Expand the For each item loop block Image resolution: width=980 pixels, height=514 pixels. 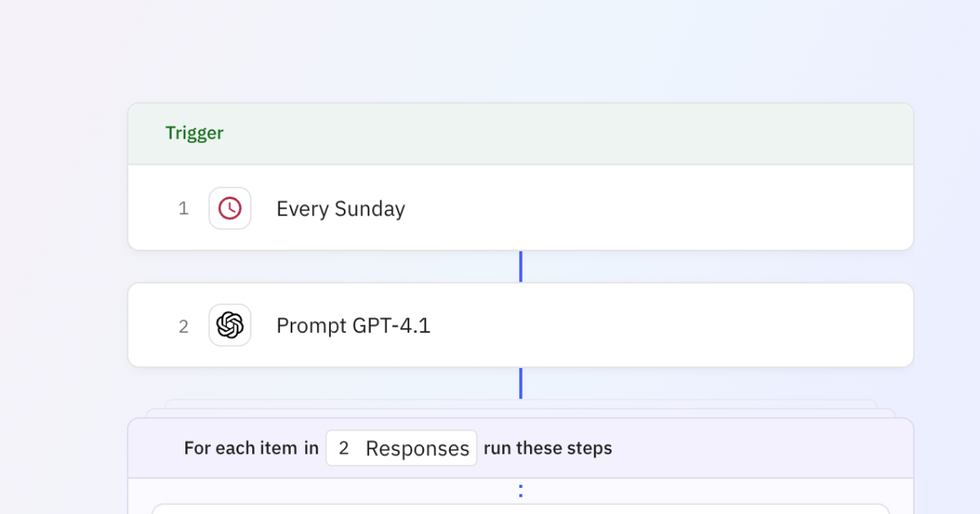(520, 447)
